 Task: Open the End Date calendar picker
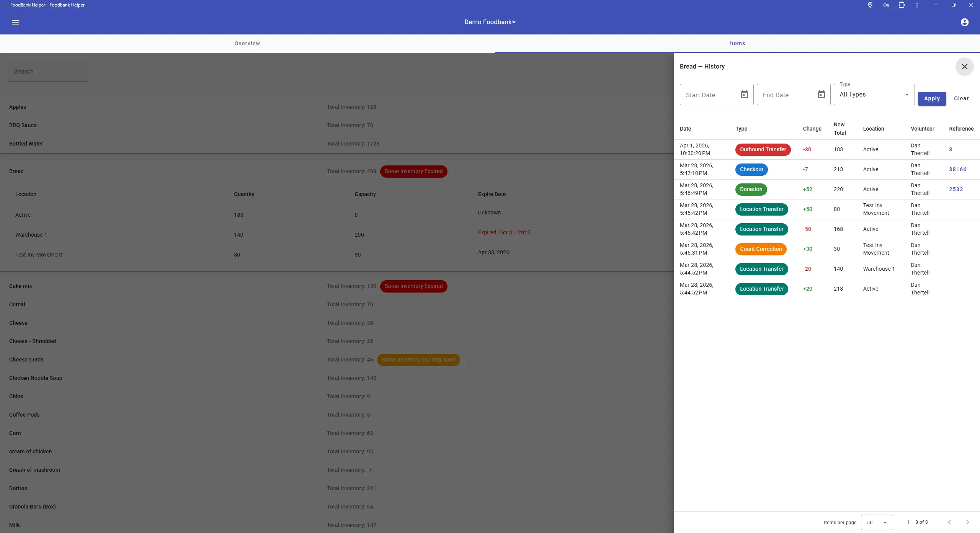coord(822,95)
